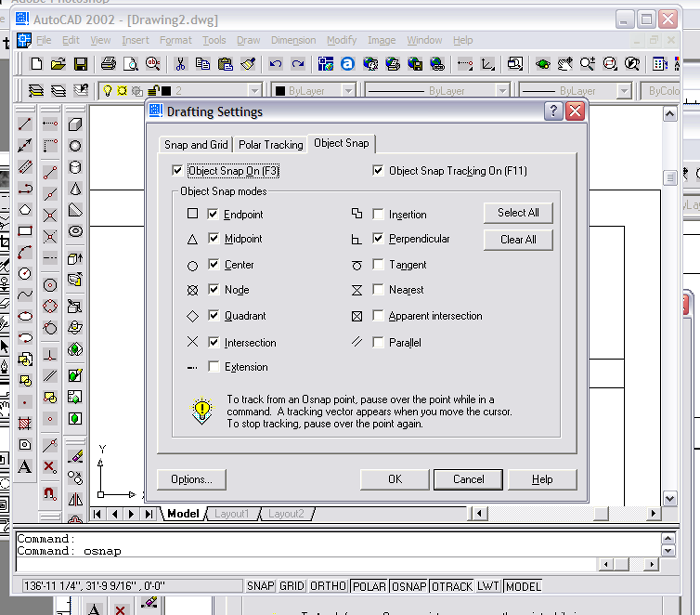Viewport: 700px width, 615px height.
Task: Click the Match Properties brush icon
Action: tap(248, 64)
